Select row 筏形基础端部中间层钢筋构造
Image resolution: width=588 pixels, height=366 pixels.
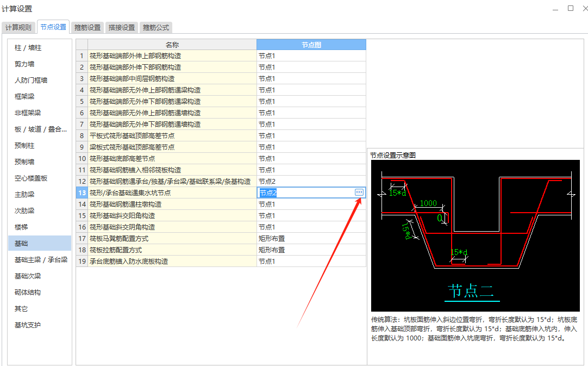(172, 79)
